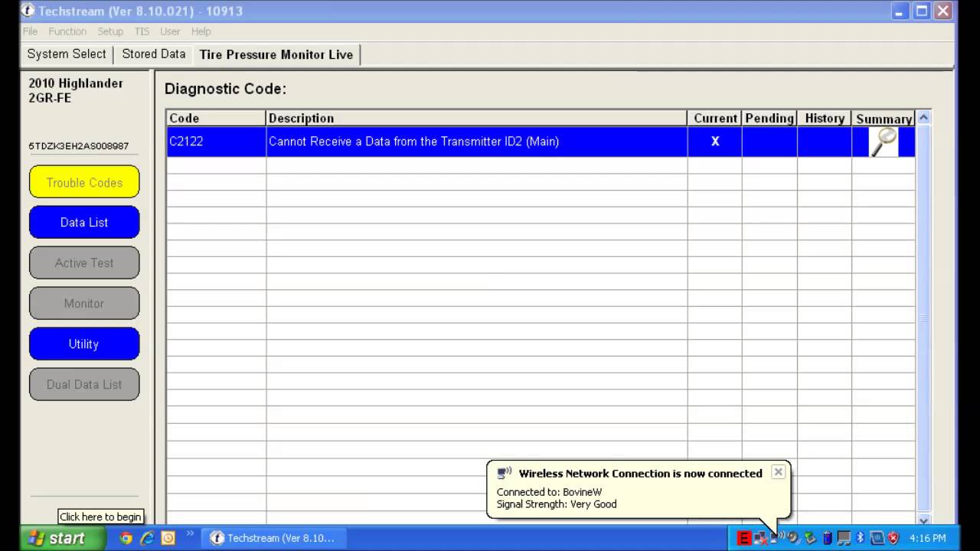The height and width of the screenshot is (551, 980).
Task: Switch to the Stored Data tab
Action: (154, 54)
